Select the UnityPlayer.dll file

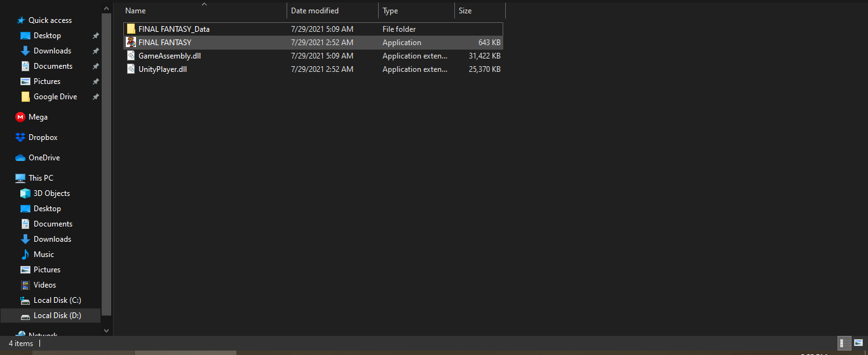pos(163,69)
